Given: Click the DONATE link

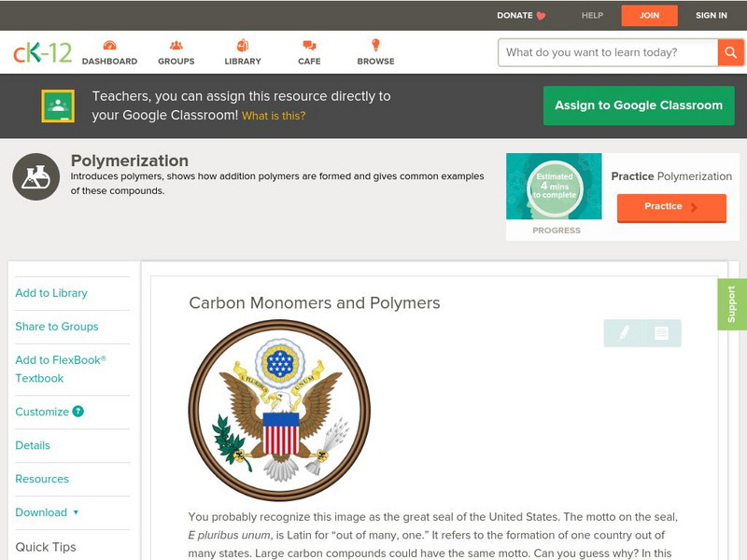Looking at the screenshot, I should [514, 16].
